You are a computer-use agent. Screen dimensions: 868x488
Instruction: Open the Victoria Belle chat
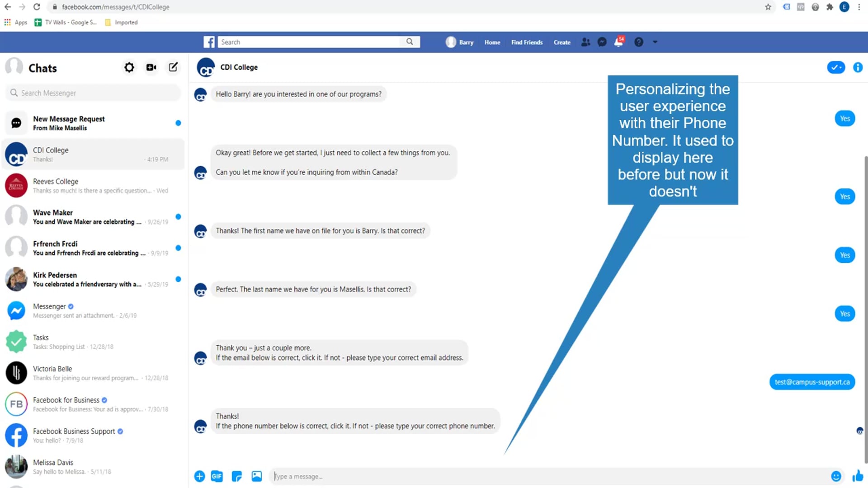[x=93, y=373]
